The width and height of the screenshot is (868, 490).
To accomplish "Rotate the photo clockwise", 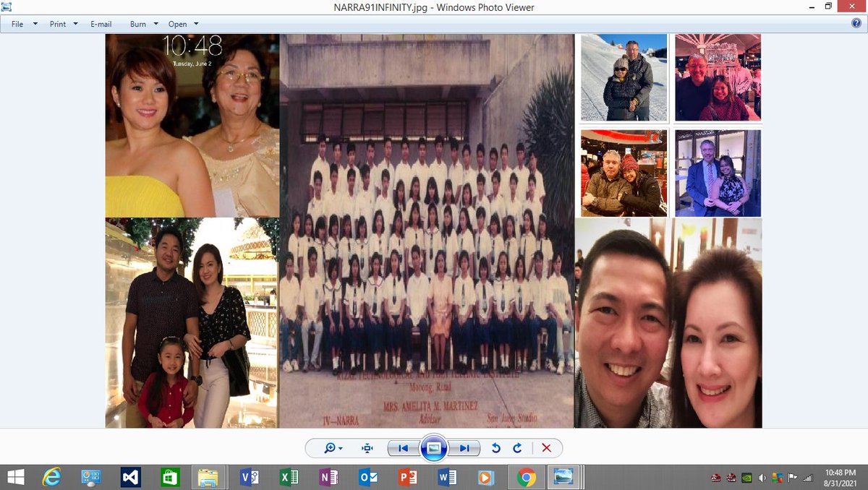I will point(517,448).
